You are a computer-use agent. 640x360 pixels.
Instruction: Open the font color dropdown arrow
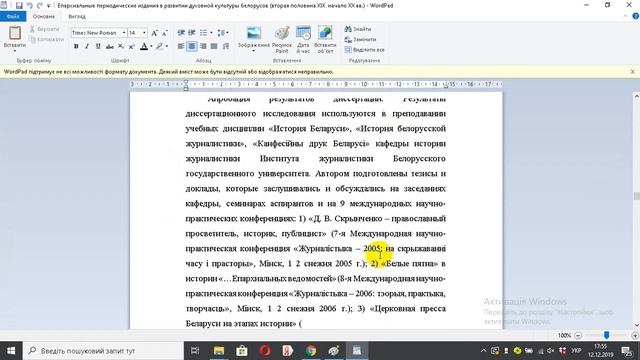tap(151, 47)
